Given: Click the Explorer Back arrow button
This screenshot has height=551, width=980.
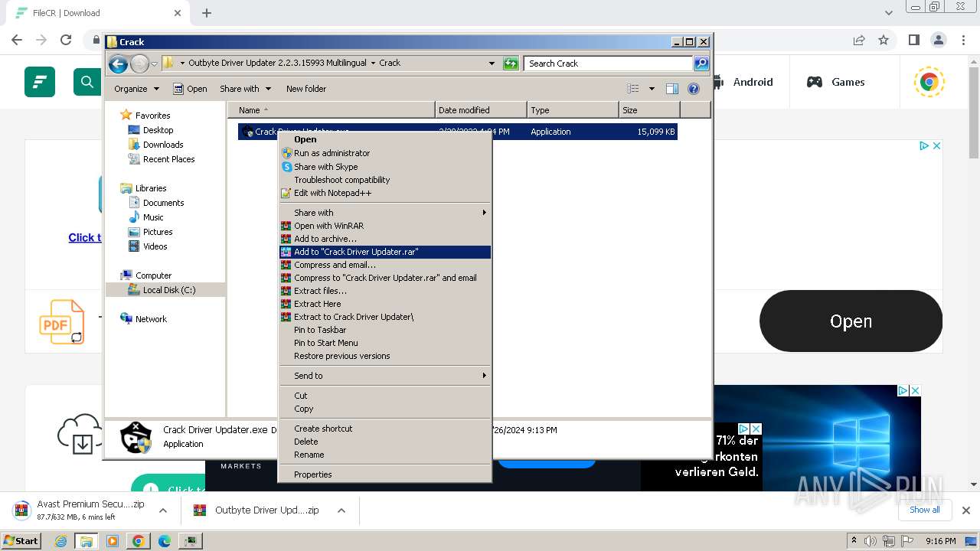Looking at the screenshot, I should coord(118,64).
